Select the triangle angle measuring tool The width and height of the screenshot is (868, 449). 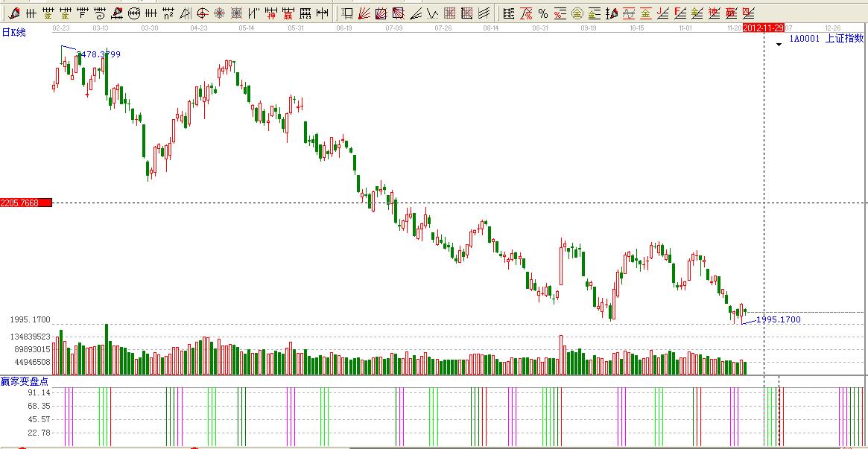pyautogui.click(x=186, y=13)
